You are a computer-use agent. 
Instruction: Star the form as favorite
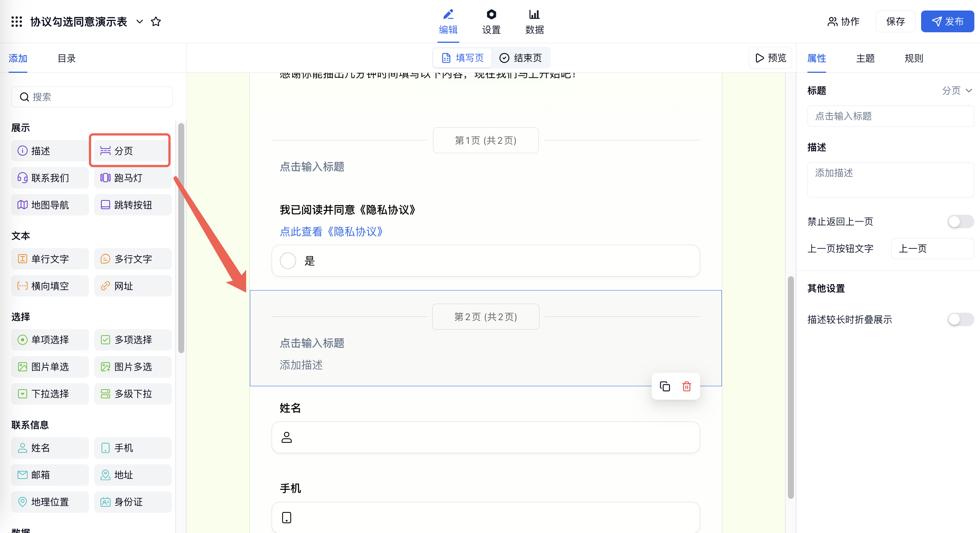tap(156, 22)
